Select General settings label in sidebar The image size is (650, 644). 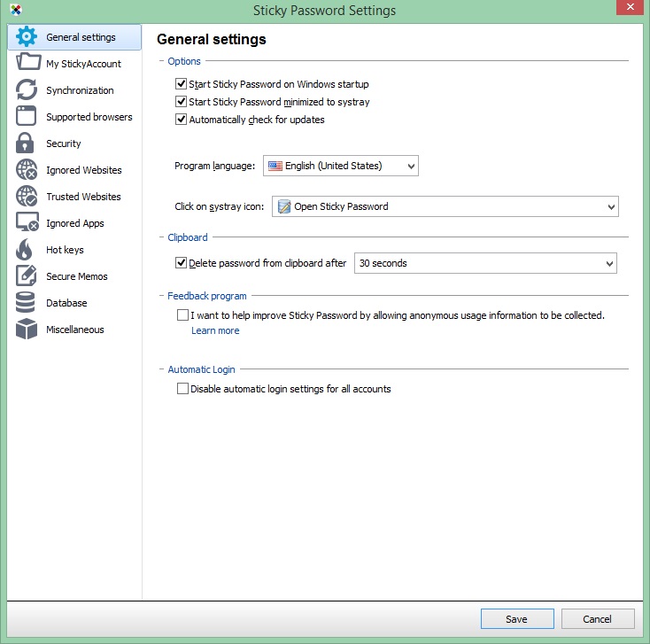click(81, 37)
